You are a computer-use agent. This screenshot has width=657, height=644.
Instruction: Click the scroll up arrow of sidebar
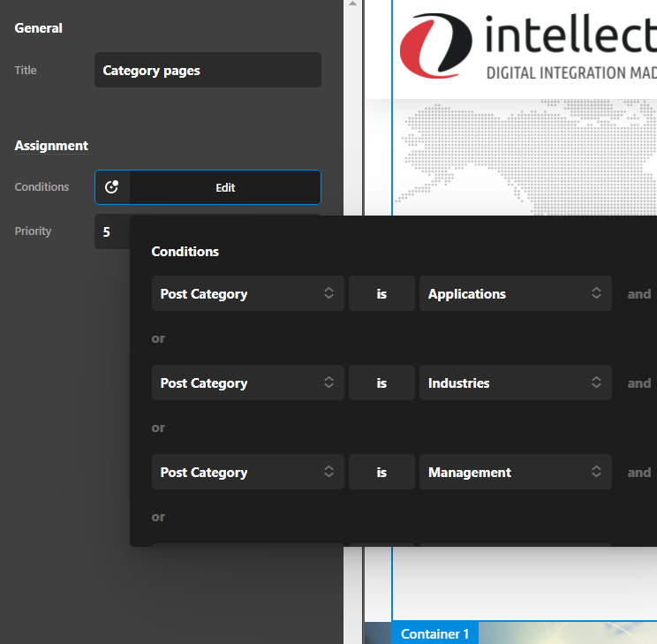pyautogui.click(x=353, y=4)
